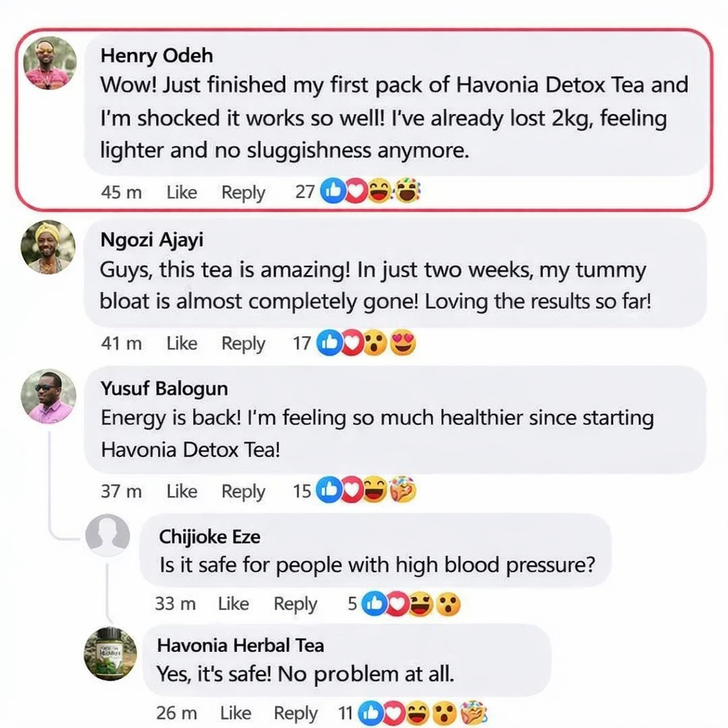The image size is (728, 728).
Task: Click reaction icons on Henry Odeh's comment
Action: coord(370,191)
